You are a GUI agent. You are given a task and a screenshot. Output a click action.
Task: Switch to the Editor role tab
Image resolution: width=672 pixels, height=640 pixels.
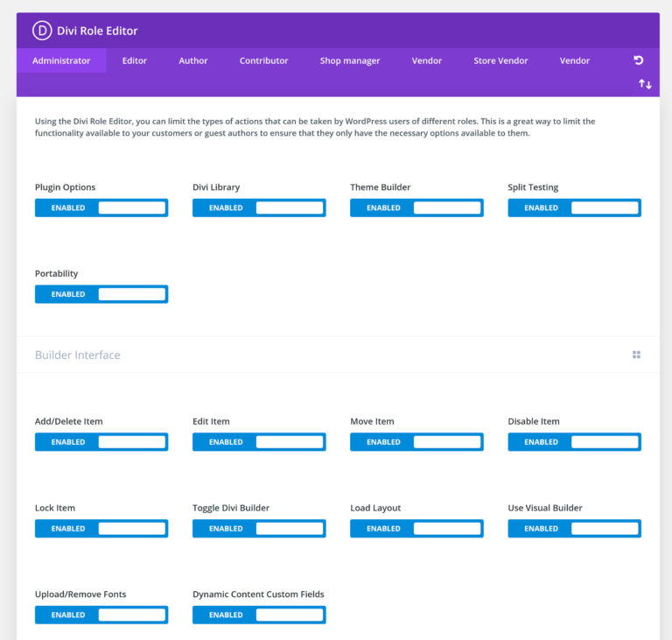(135, 60)
